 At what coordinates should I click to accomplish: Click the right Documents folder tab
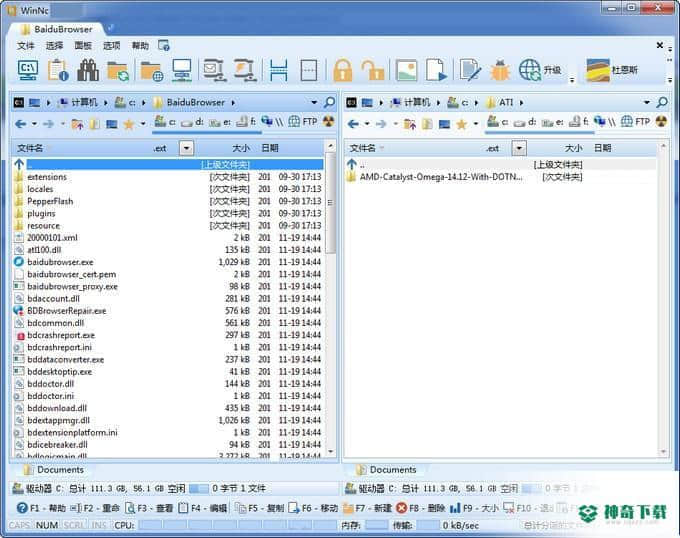pos(386,470)
